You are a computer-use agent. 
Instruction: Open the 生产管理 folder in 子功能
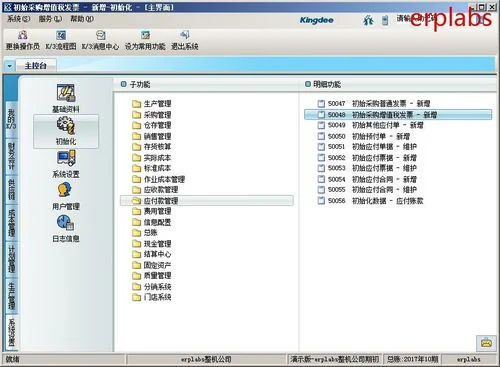(x=152, y=104)
